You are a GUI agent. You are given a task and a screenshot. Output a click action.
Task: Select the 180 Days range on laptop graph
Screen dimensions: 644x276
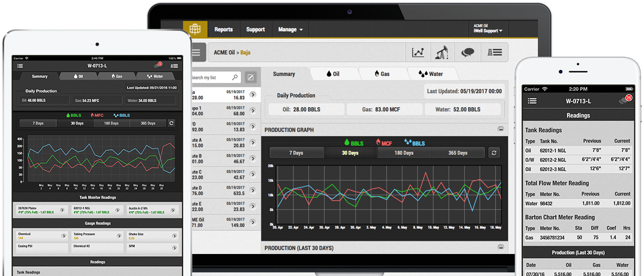pos(404,153)
